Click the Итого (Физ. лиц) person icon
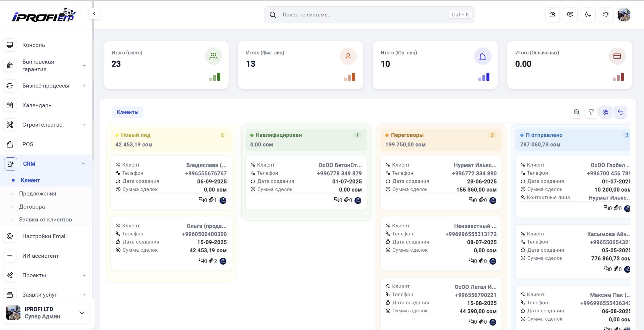This screenshot has height=330, width=644. click(348, 56)
